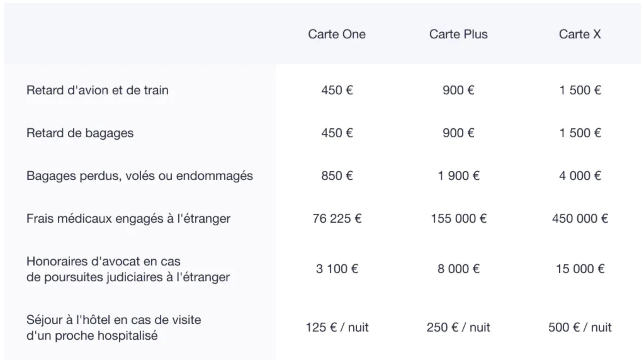Click "Bagages perdus, volés ou endommagés" label

139,176
